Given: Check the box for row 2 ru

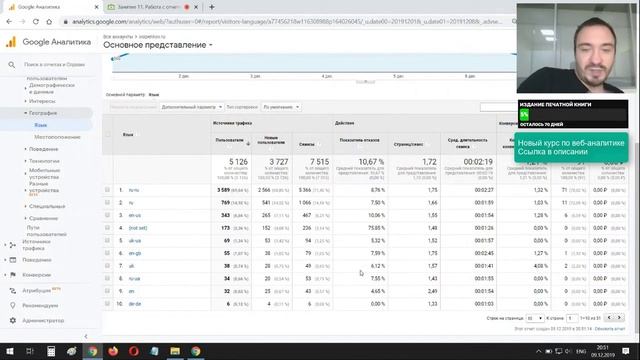Looking at the screenshot, I should [107, 202].
